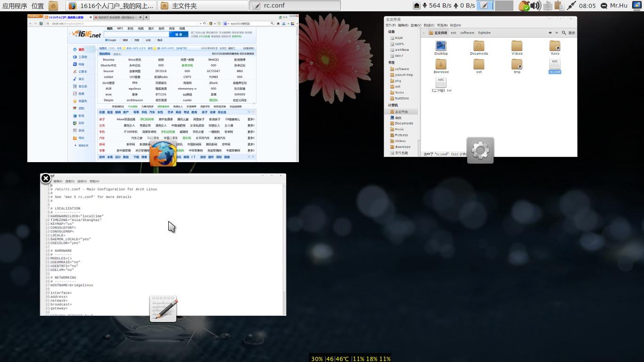The height and width of the screenshot is (362, 644).
Task: Open the clipboard manager tray icon
Action: pyautogui.click(x=559, y=6)
